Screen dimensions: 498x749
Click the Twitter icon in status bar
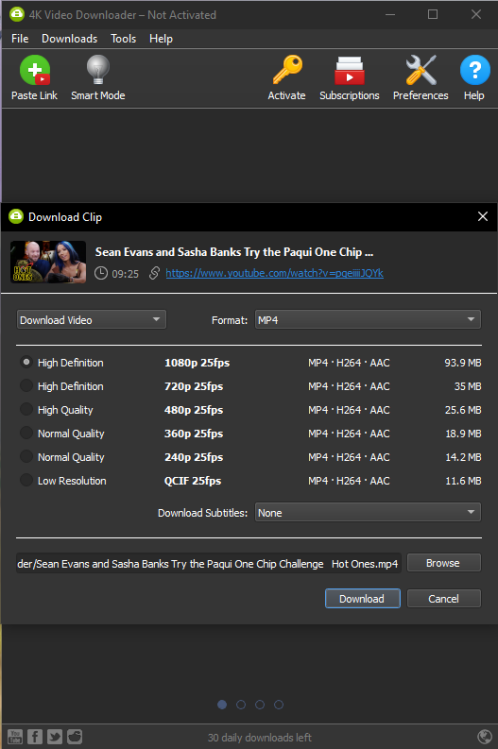(x=54, y=736)
